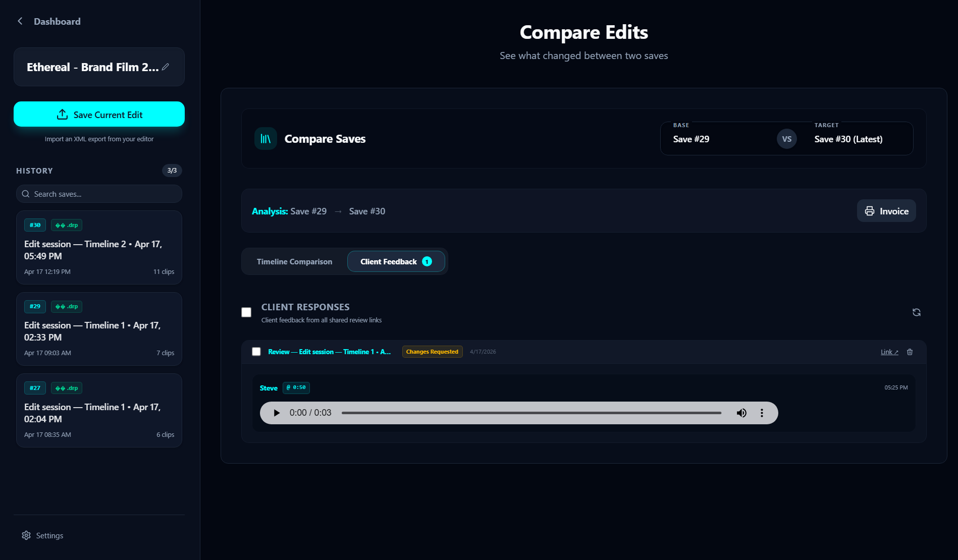Open the review Link in a new tab
Image resolution: width=958 pixels, height=560 pixels.
point(888,352)
